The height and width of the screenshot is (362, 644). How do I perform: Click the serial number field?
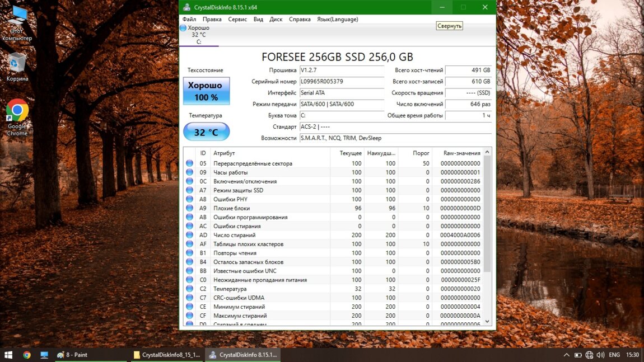[342, 82]
